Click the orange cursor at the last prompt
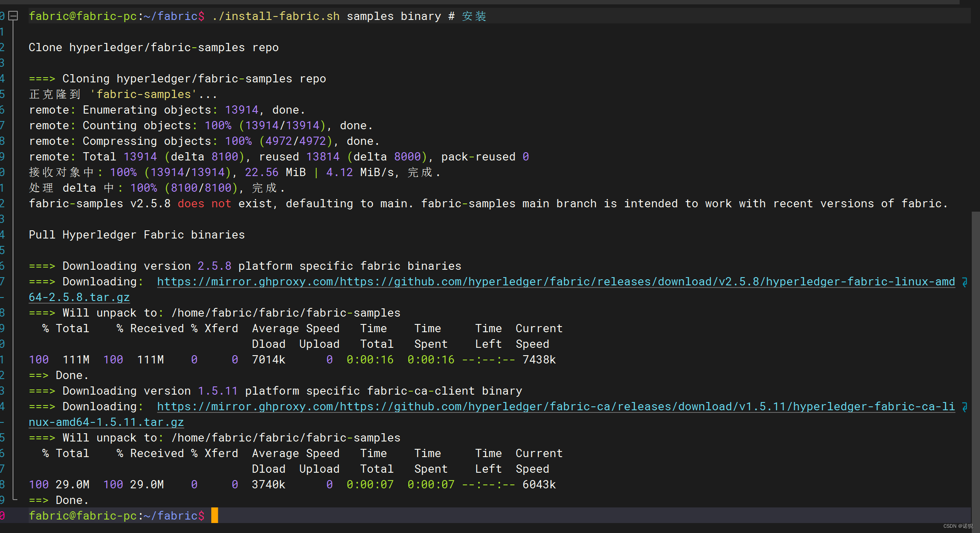980x533 pixels. pos(214,516)
